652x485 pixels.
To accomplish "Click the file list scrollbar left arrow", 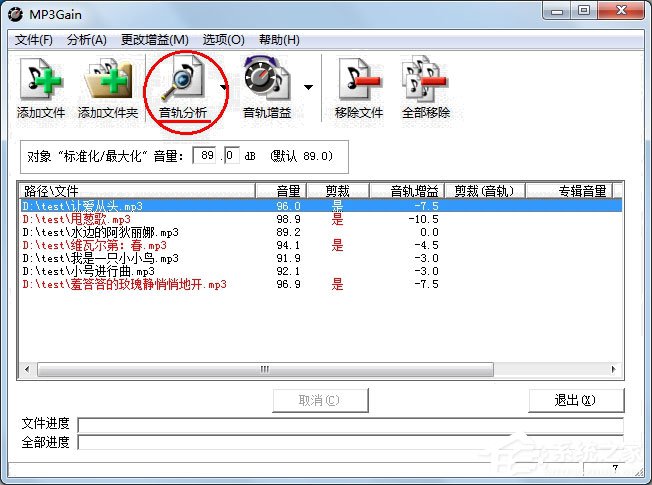I will click(x=27, y=369).
